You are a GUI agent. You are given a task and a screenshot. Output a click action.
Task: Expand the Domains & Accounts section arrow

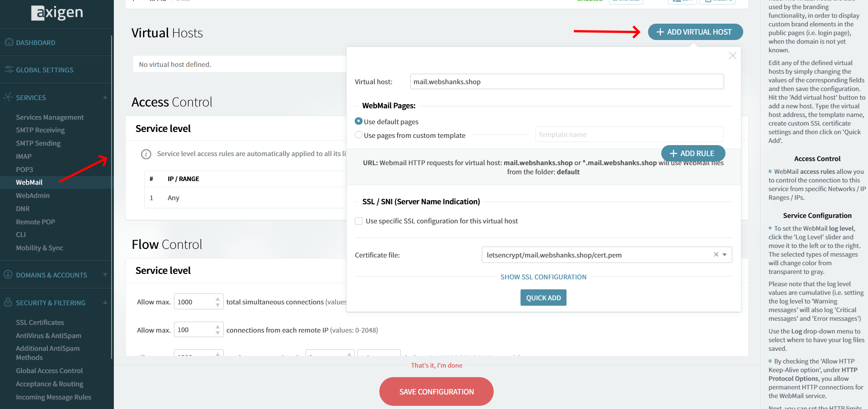pos(105,275)
